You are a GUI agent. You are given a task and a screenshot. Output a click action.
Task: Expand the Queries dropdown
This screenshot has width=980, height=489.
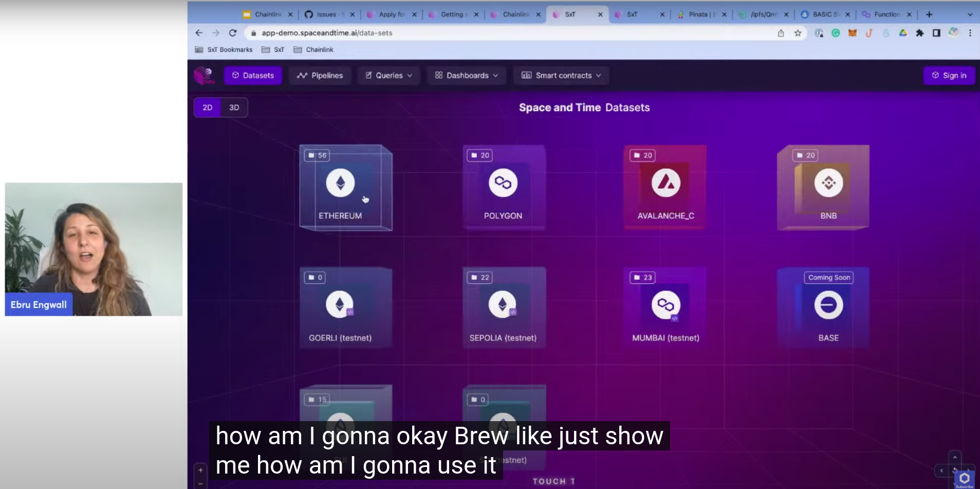point(389,76)
